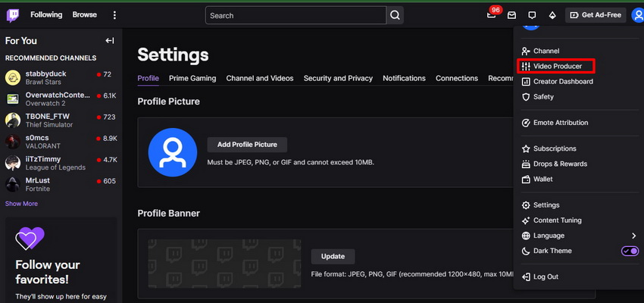Click the Add Profile Picture button
644x303 pixels.
247,145
